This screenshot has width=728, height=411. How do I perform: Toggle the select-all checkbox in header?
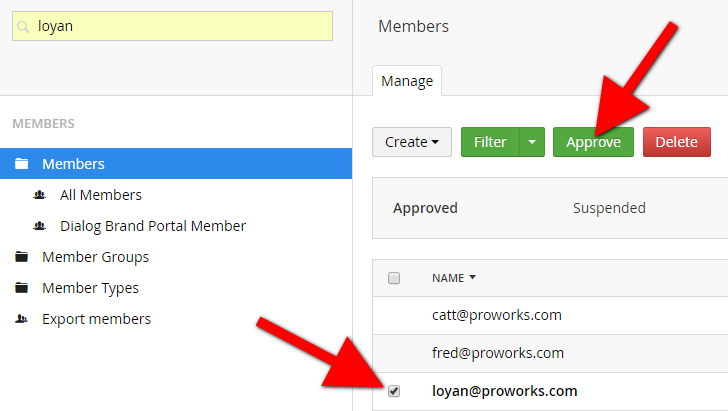pyautogui.click(x=394, y=278)
